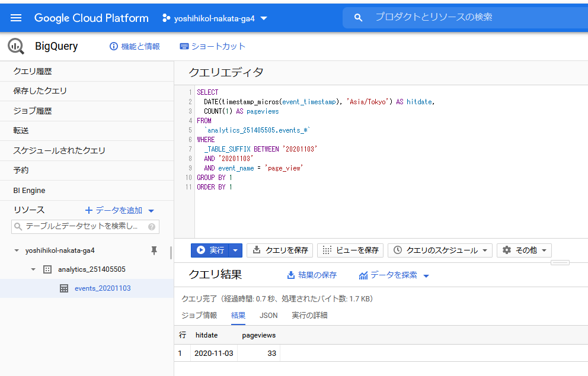588x376 pixels.
Task: Click クエリを保存 button
Action: pyautogui.click(x=280, y=250)
